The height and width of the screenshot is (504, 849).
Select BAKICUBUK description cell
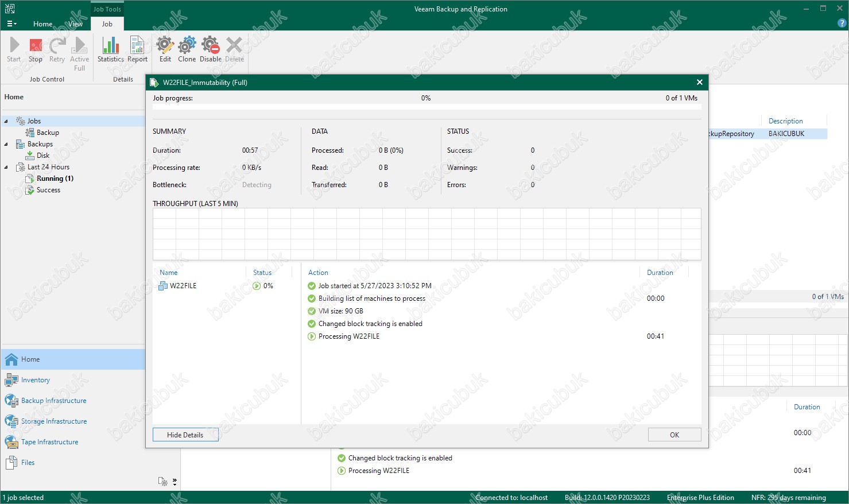point(786,134)
